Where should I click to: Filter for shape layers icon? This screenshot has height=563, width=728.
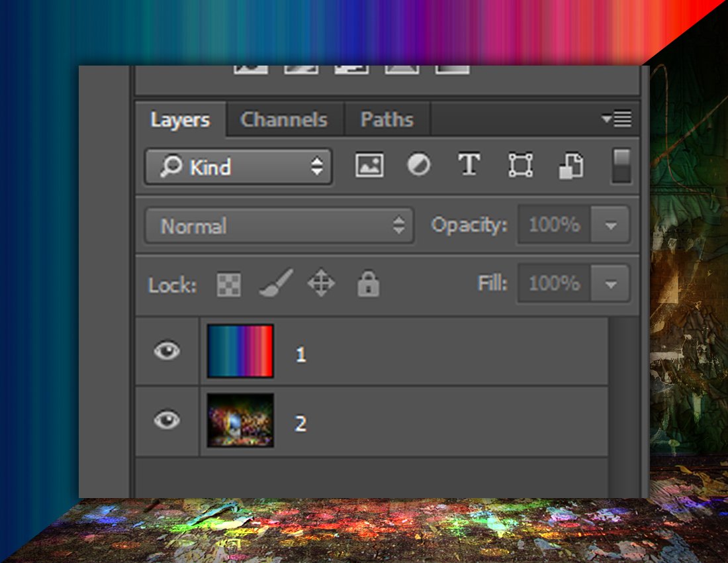tap(520, 166)
